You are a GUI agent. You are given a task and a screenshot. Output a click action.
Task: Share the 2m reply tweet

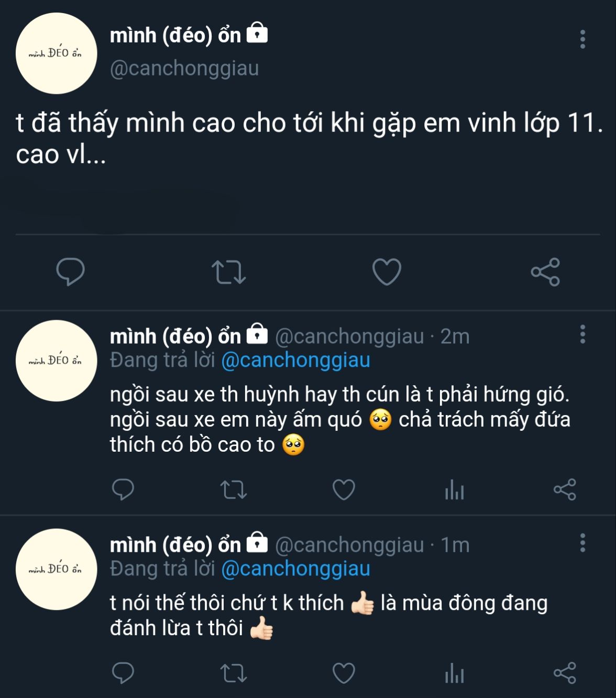click(x=565, y=490)
